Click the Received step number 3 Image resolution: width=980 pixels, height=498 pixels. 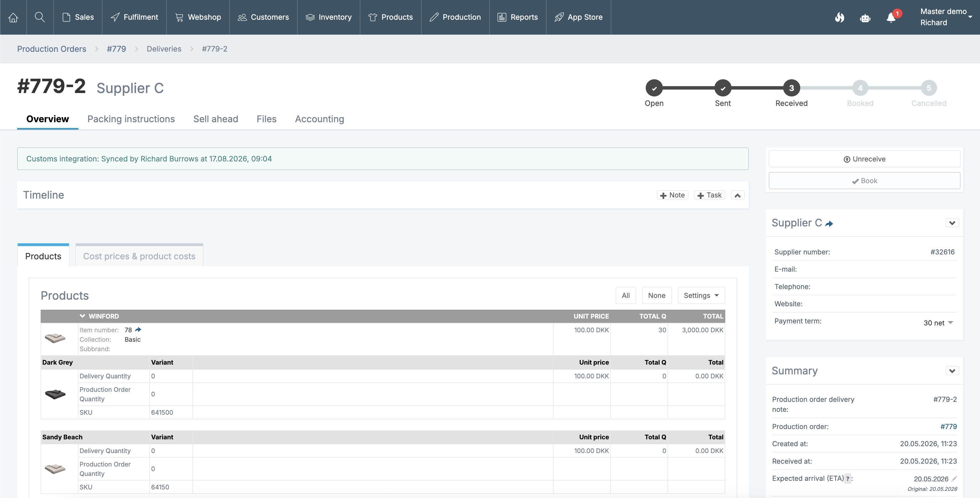[791, 88]
